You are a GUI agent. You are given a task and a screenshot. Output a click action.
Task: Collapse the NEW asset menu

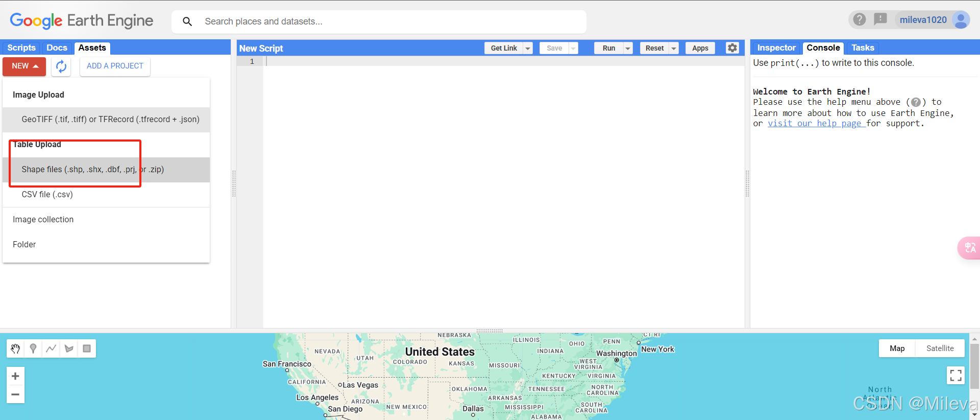24,66
